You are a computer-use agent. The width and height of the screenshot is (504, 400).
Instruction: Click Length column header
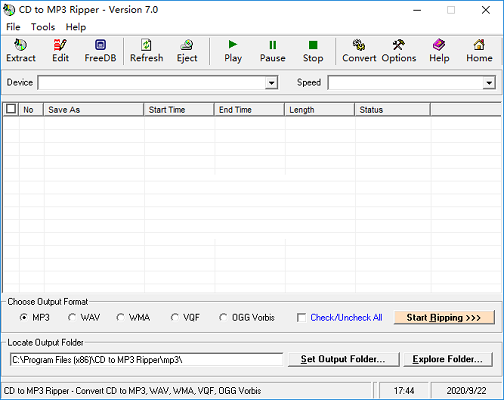pos(320,110)
